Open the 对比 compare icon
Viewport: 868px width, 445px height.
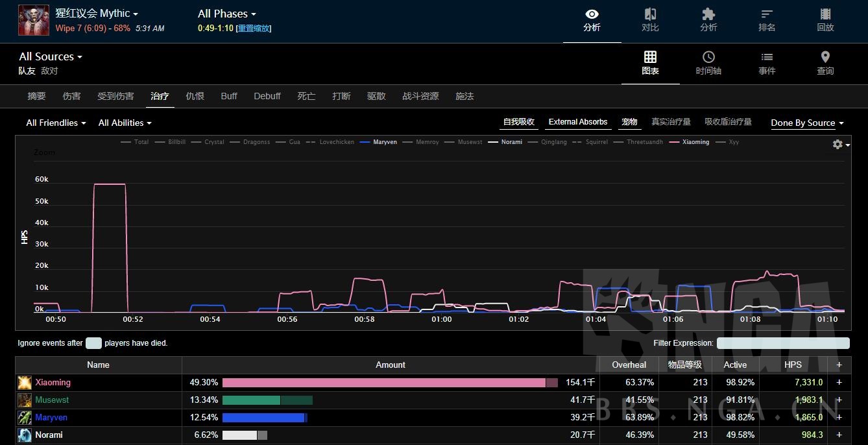click(650, 20)
